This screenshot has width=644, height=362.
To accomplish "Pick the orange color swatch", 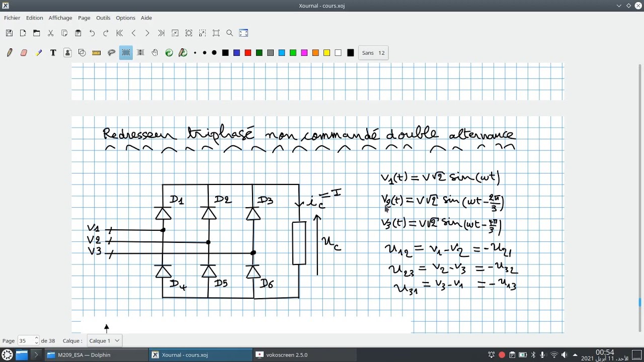I will [315, 53].
